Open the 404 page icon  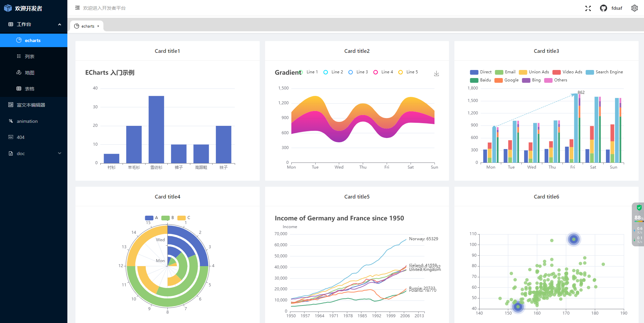tap(11, 137)
